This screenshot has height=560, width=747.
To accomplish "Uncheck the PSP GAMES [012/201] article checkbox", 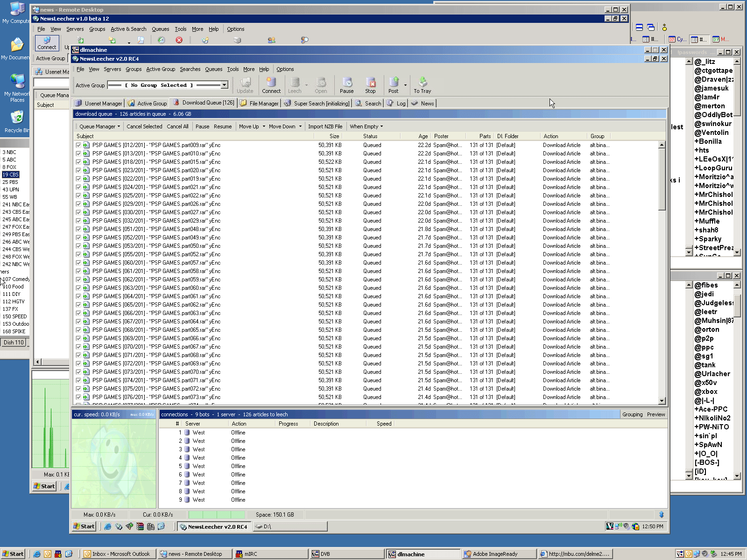I will coord(78,145).
